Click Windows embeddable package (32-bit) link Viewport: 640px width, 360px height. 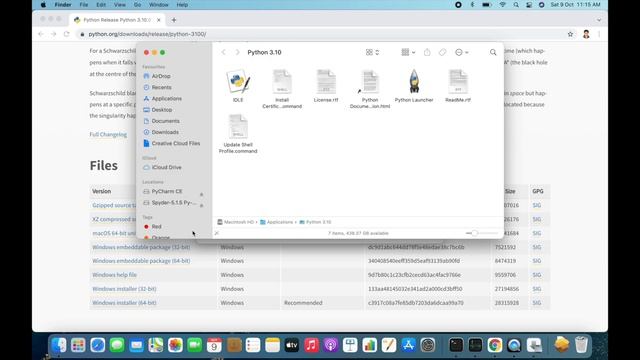(x=141, y=247)
